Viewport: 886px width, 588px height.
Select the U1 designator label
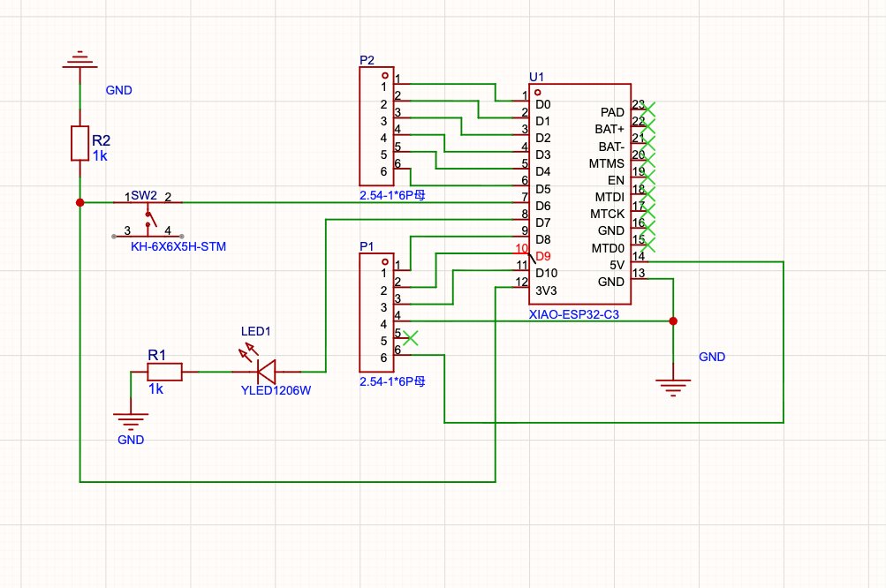536,77
